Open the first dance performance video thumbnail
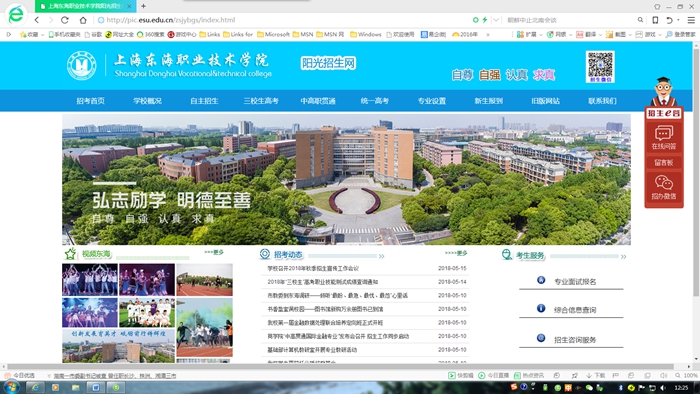 pos(90,280)
